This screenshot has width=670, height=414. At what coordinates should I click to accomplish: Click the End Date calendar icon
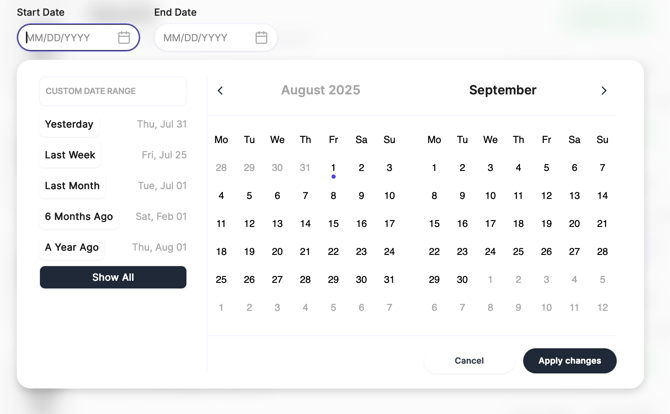tap(261, 38)
